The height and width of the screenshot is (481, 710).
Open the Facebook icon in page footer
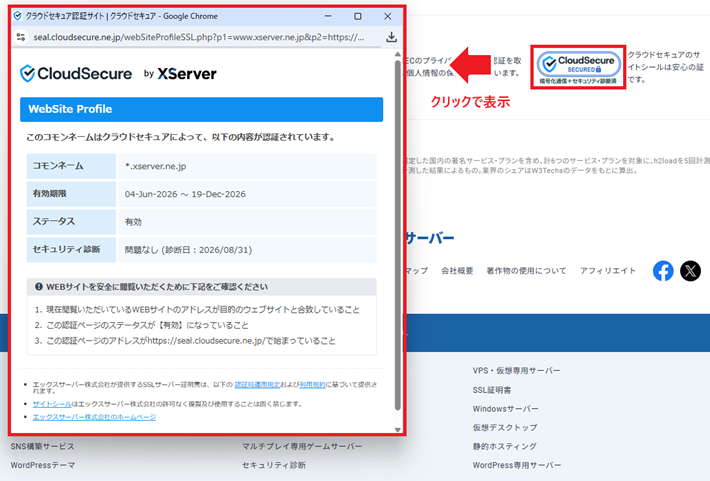(663, 271)
